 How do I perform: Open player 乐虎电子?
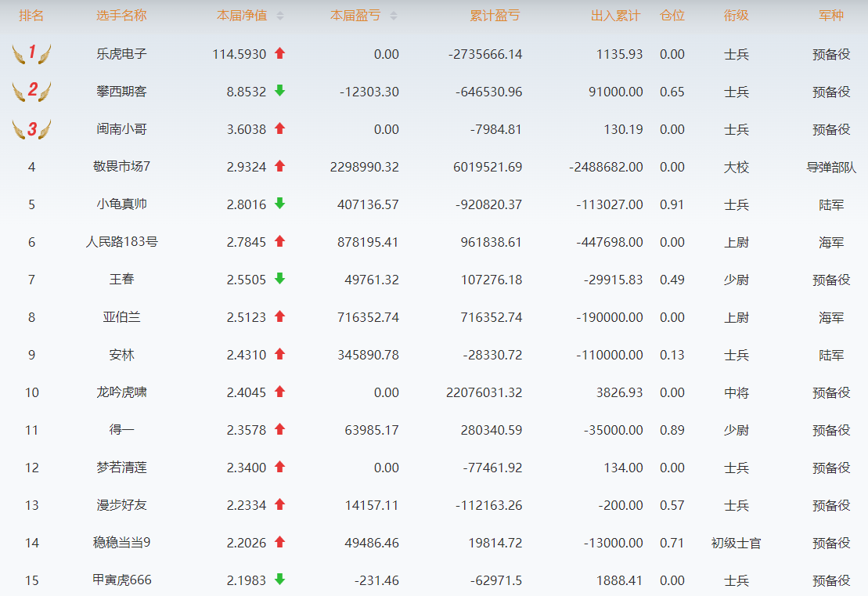(x=122, y=54)
